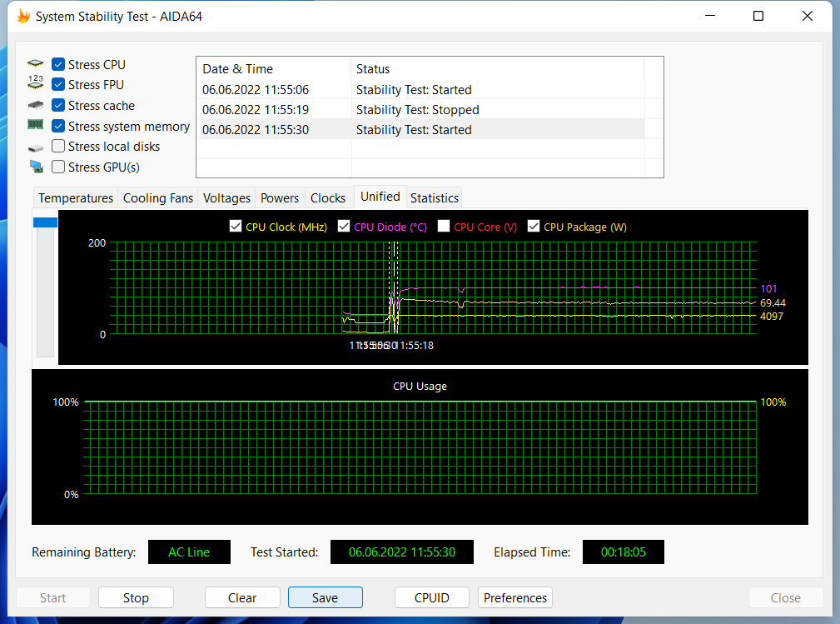Show the CPU Core (V) graph line
The image size is (840, 624).
(x=444, y=227)
